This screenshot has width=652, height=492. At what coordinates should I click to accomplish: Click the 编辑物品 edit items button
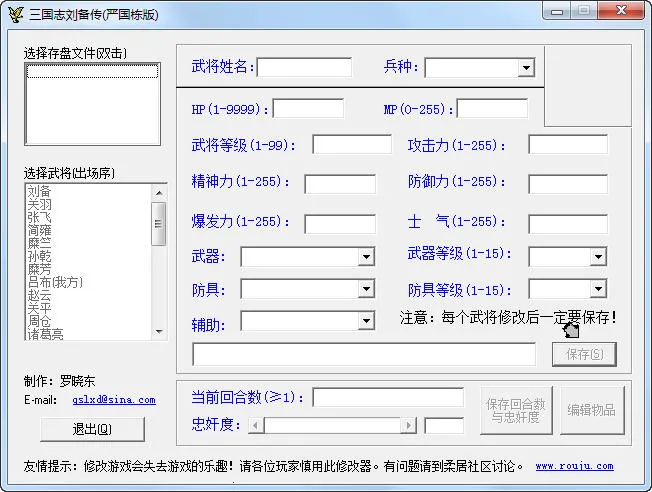click(591, 410)
